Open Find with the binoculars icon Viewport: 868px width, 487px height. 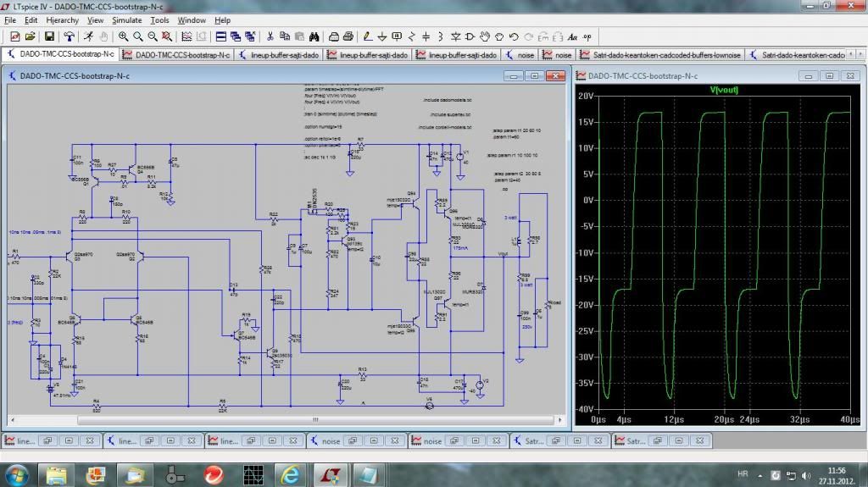pyautogui.click(x=314, y=36)
